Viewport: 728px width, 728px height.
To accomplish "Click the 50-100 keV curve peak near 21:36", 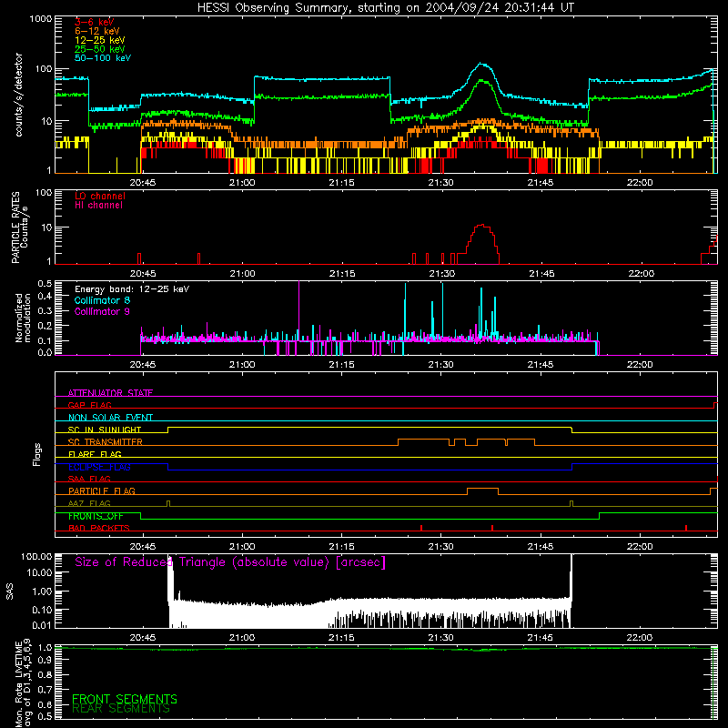I will click(x=483, y=65).
